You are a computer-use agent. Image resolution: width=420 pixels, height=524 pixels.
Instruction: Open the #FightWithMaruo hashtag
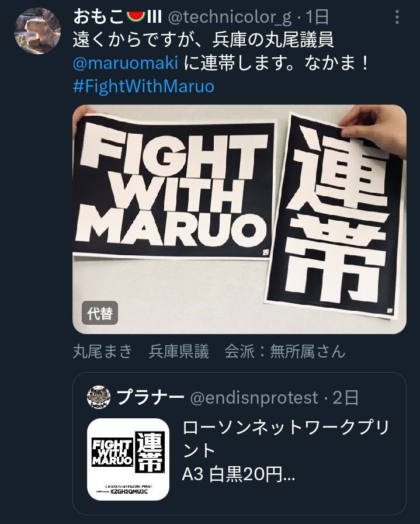coord(144,86)
